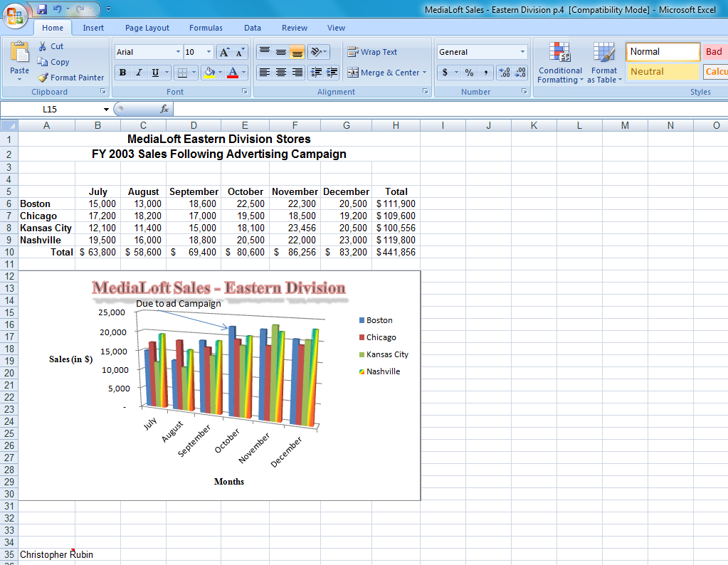Apply the Neutral cell style
Screen dimensions: 728x565
663,71
